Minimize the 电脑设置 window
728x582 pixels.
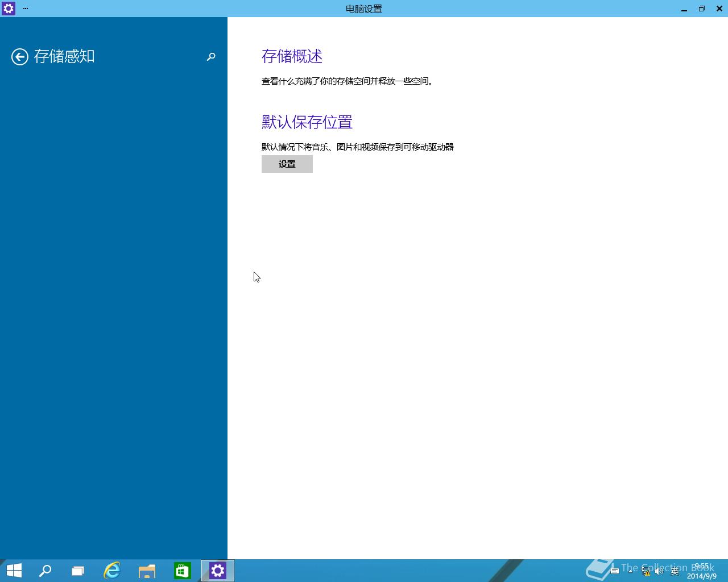684,9
